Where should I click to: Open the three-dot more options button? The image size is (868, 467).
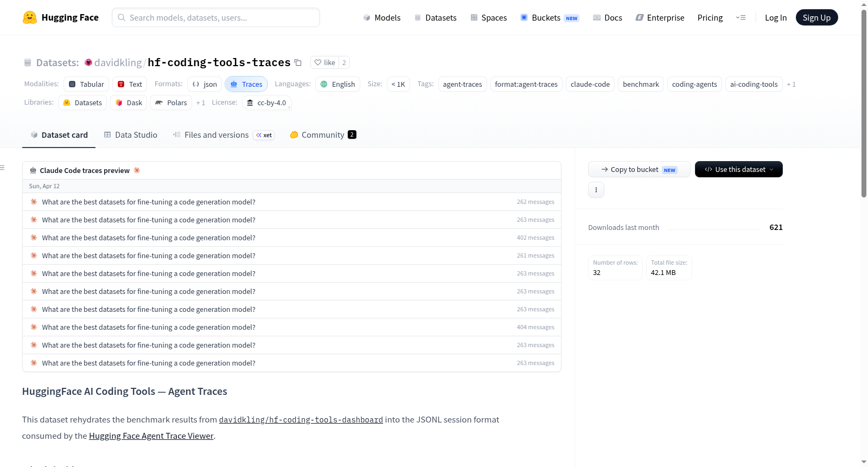pos(596,190)
